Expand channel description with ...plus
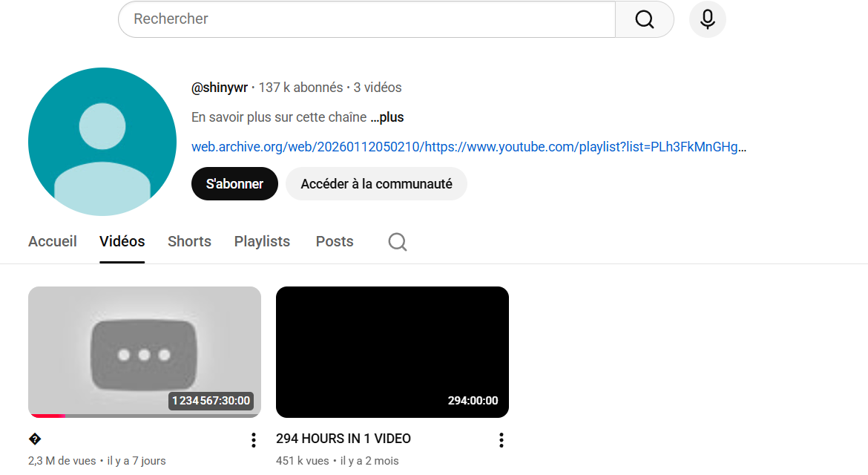Viewport: 868px width, 475px height. (387, 117)
